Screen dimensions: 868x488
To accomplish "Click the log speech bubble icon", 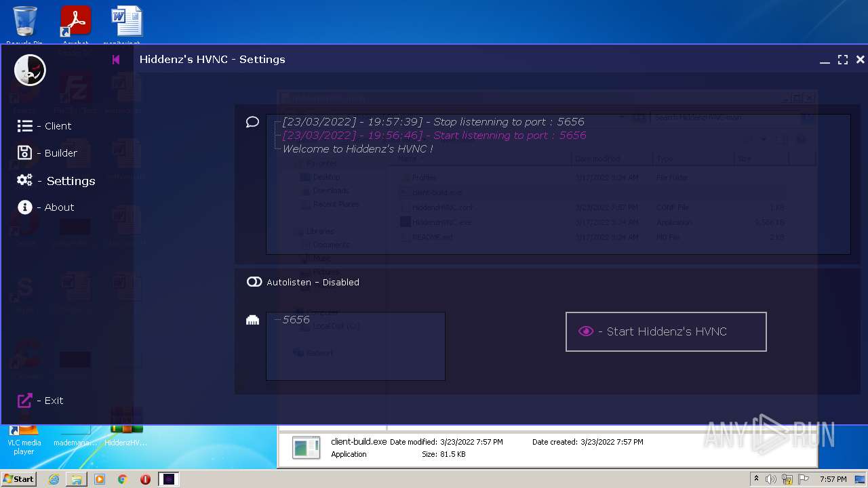I will (252, 122).
